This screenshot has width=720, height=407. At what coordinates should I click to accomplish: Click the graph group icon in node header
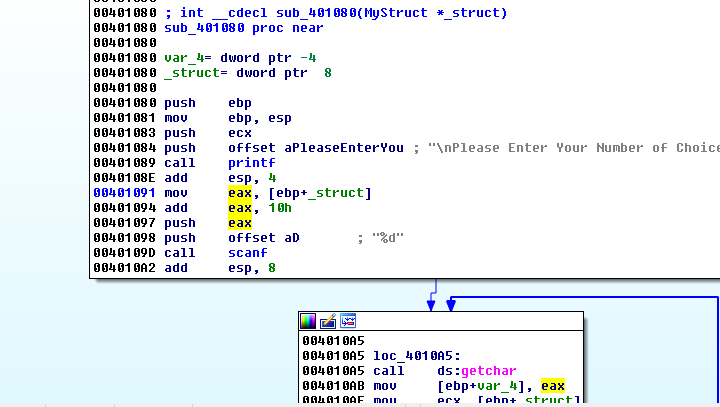click(x=348, y=321)
